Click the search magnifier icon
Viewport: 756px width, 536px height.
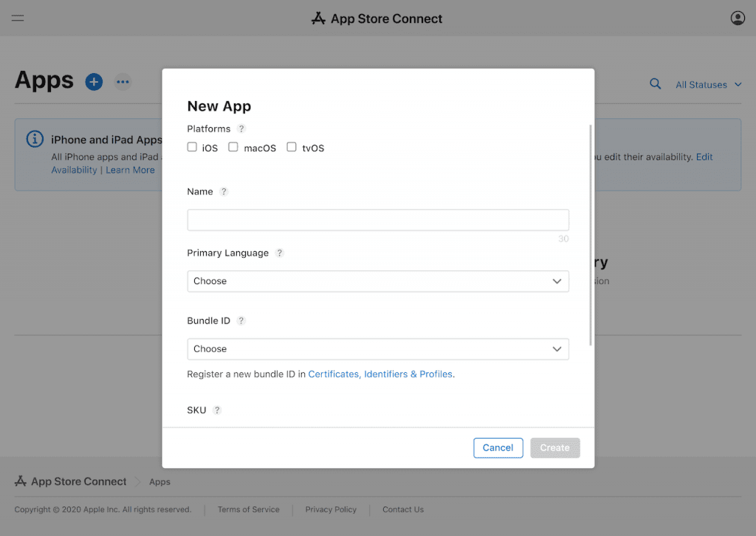(656, 84)
